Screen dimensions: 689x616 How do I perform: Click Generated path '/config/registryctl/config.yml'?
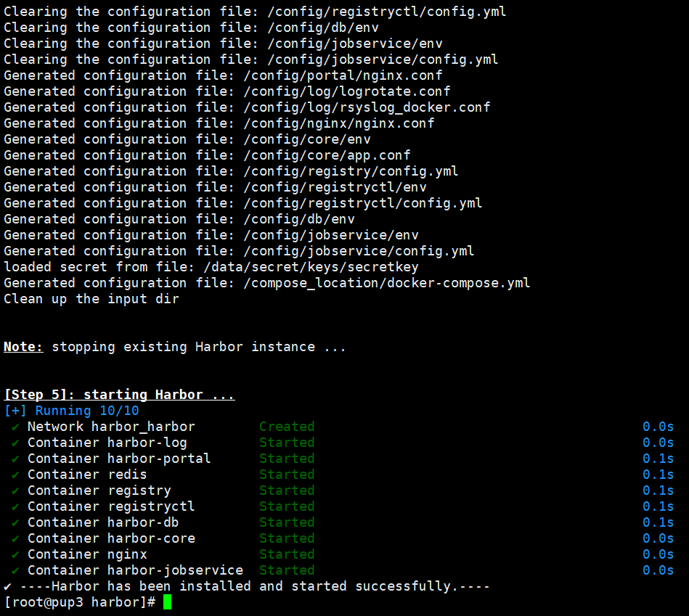point(363,203)
